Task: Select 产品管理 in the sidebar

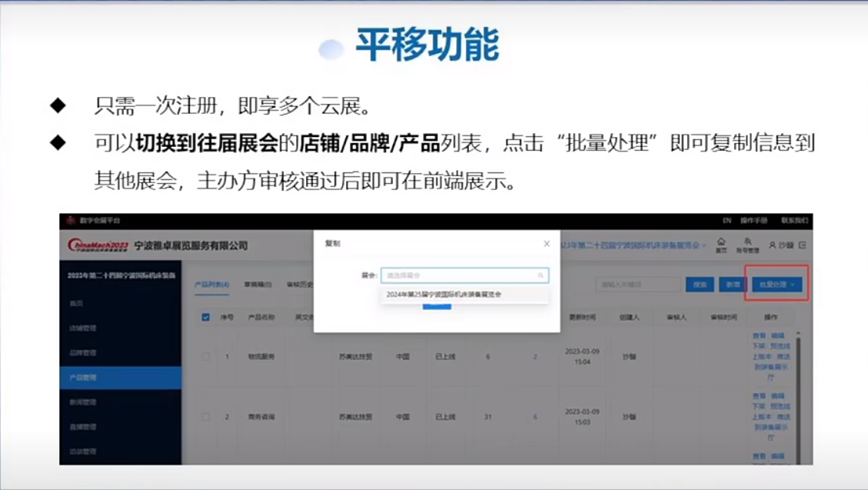Action: pyautogui.click(x=120, y=378)
